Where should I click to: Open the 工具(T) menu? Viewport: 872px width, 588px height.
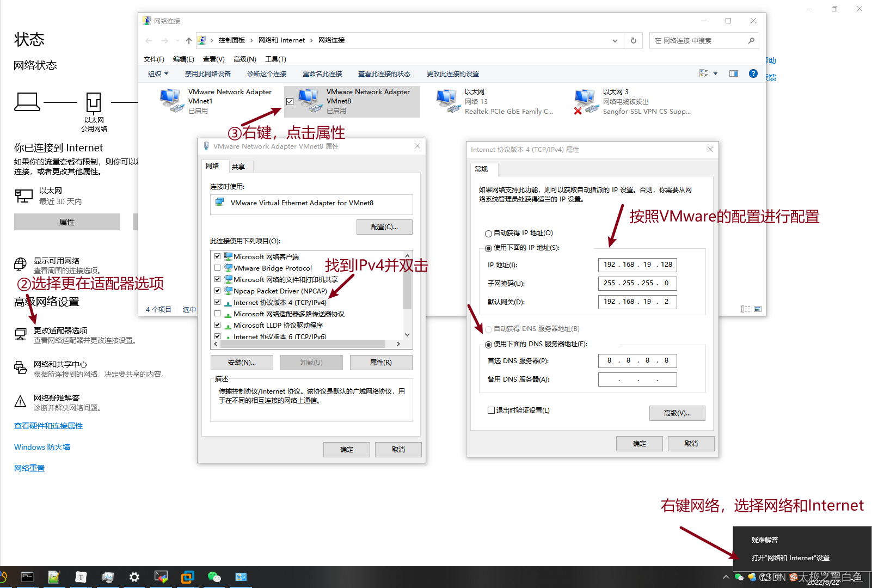tap(275, 59)
